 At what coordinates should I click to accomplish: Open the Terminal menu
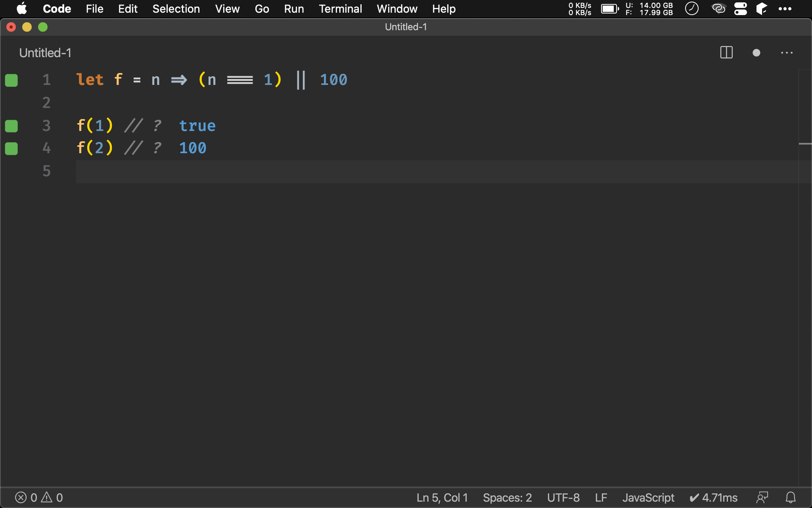click(340, 9)
